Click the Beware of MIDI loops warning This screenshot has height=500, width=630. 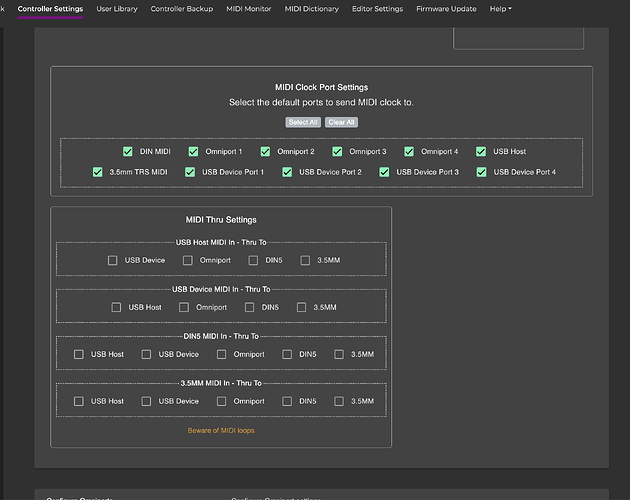tap(221, 431)
